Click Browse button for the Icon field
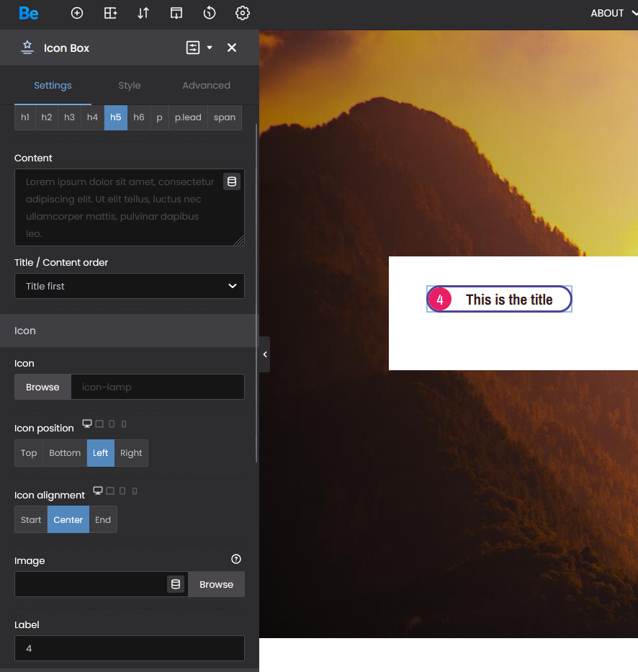638x672 pixels. 42,387
